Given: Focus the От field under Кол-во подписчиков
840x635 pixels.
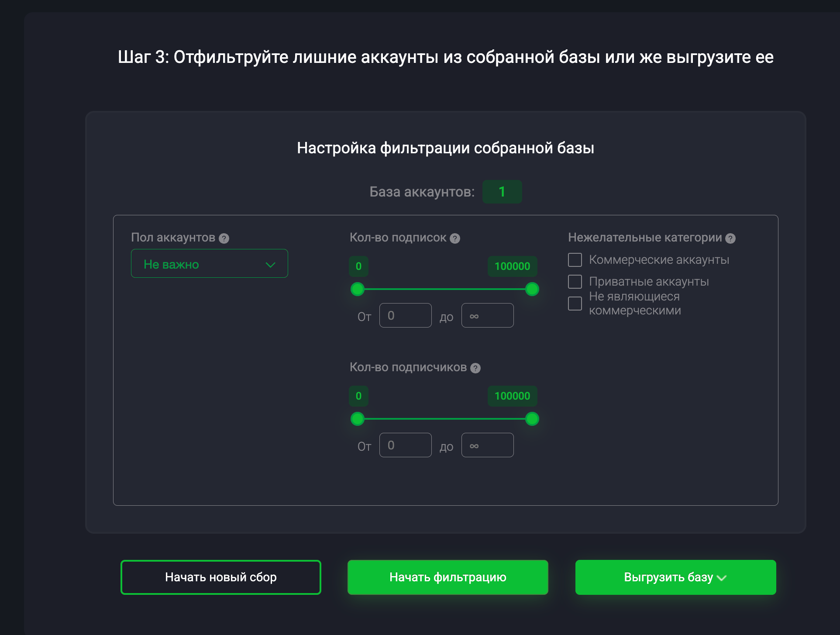Looking at the screenshot, I should point(405,445).
